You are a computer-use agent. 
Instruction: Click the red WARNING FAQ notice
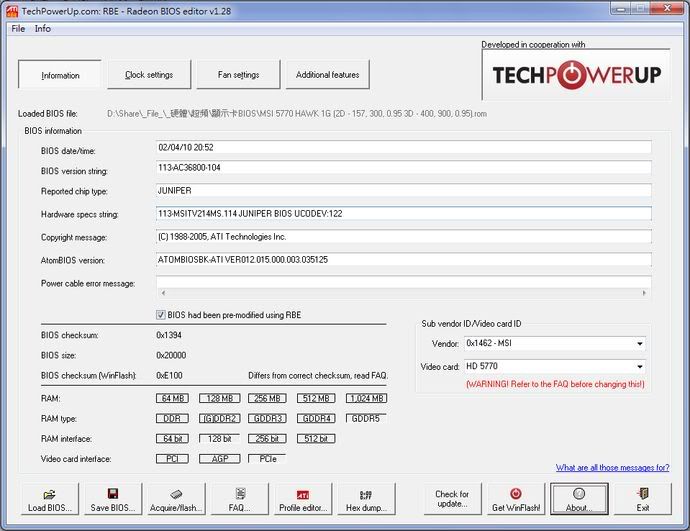point(555,384)
